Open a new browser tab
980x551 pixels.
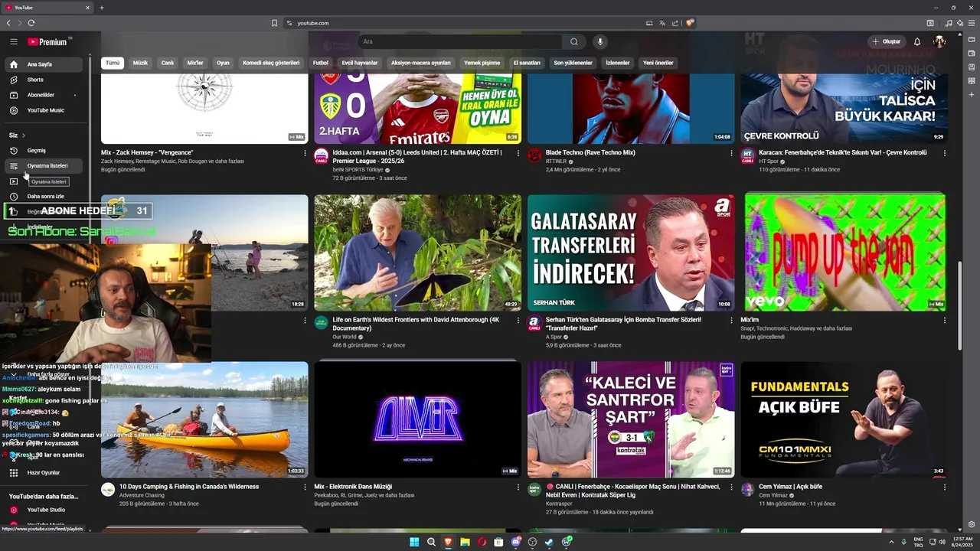click(102, 8)
